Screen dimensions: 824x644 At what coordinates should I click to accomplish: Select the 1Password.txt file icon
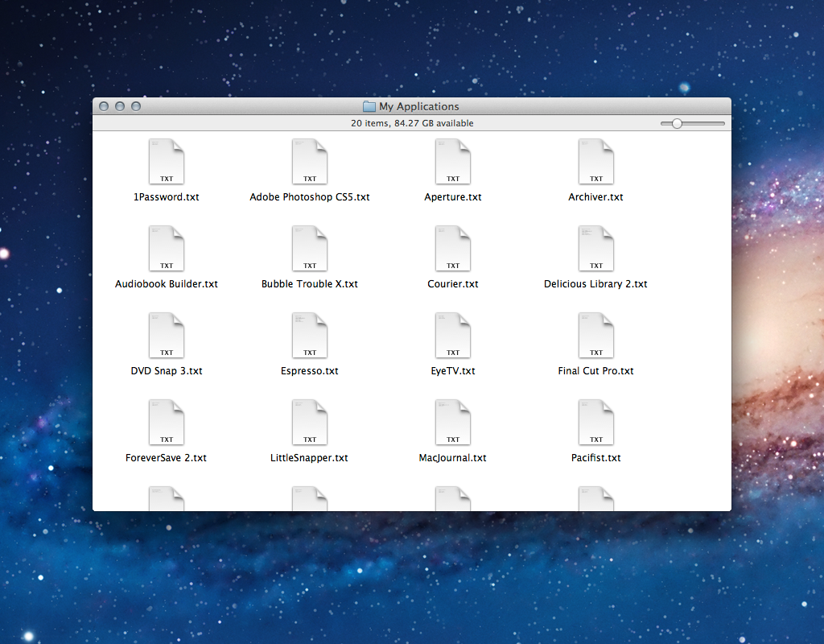[167, 162]
